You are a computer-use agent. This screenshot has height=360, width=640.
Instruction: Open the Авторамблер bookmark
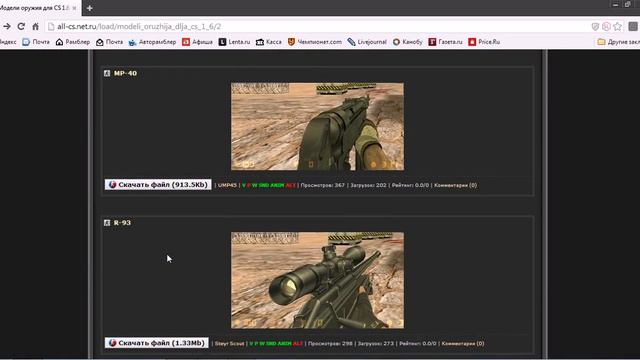[x=152, y=42]
